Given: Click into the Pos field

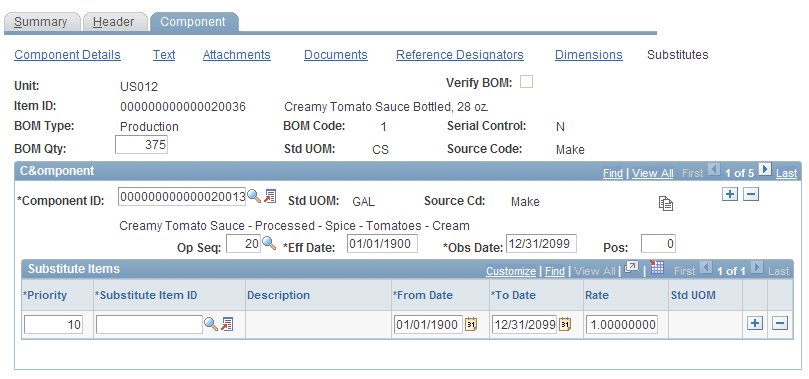Looking at the screenshot, I should pos(658,244).
